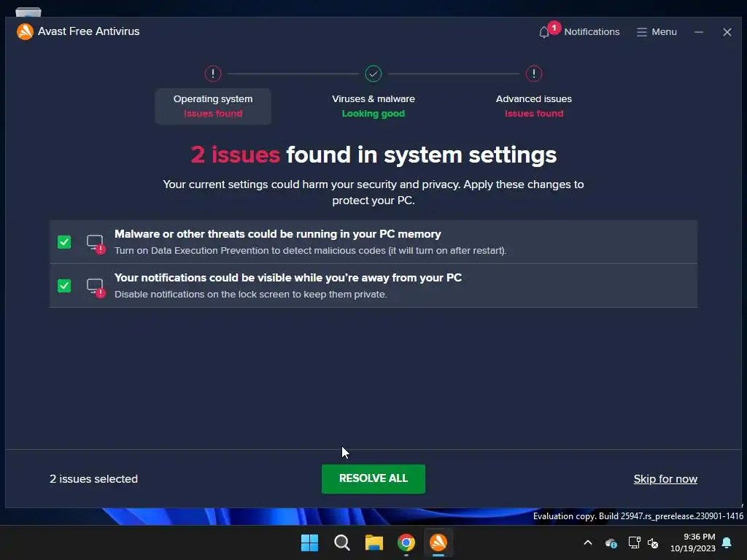
Task: Click 'Disable notifications on the lock screen' description
Action: click(x=251, y=295)
